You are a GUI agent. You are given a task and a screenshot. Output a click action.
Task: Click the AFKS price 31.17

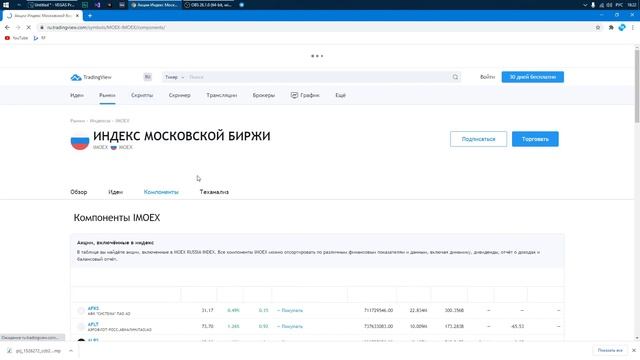(x=207, y=310)
